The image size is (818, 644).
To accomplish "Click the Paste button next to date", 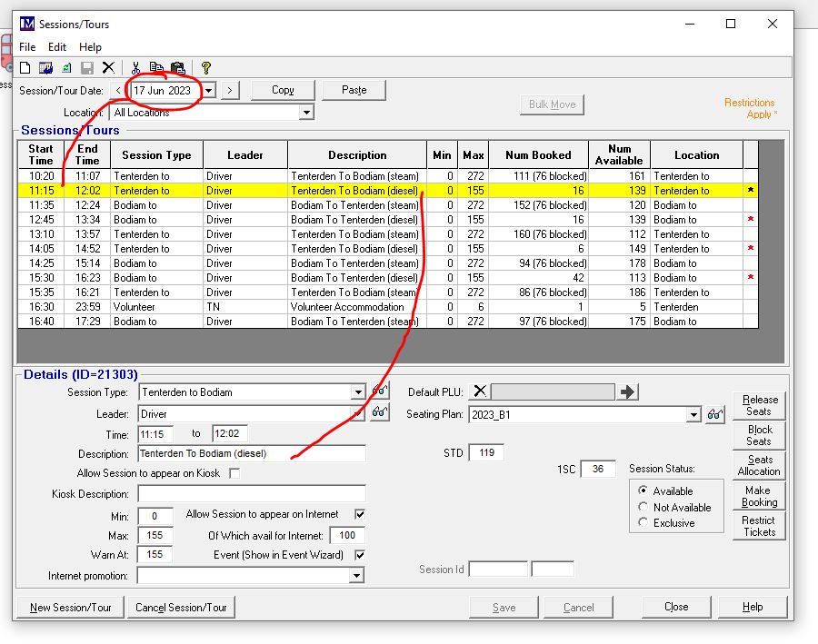I will (x=354, y=90).
